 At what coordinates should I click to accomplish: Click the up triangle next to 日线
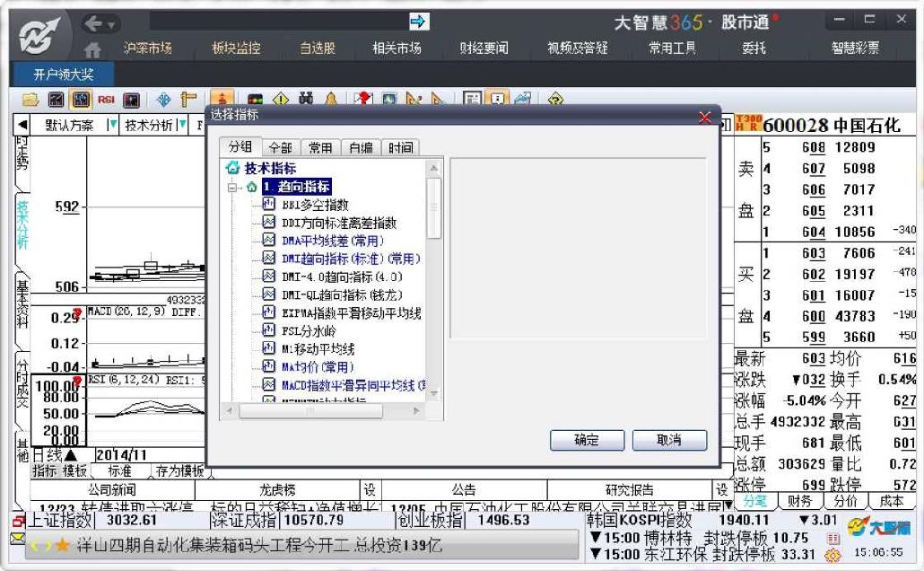coord(71,455)
